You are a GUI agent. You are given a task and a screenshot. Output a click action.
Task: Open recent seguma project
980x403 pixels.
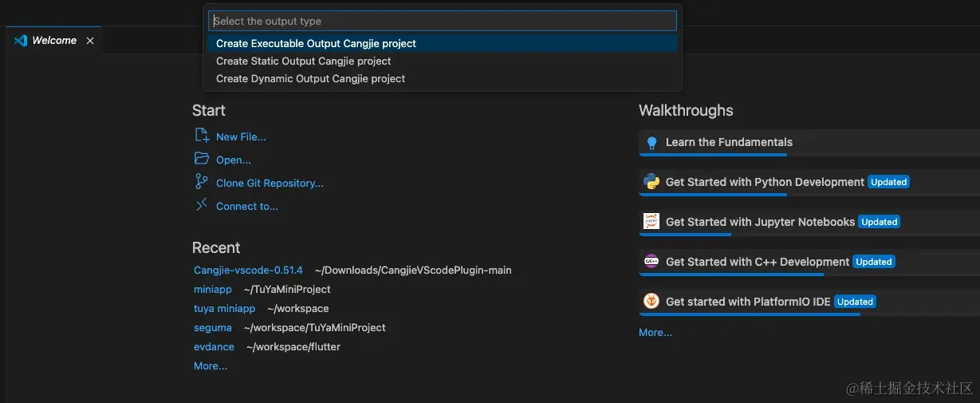click(213, 328)
